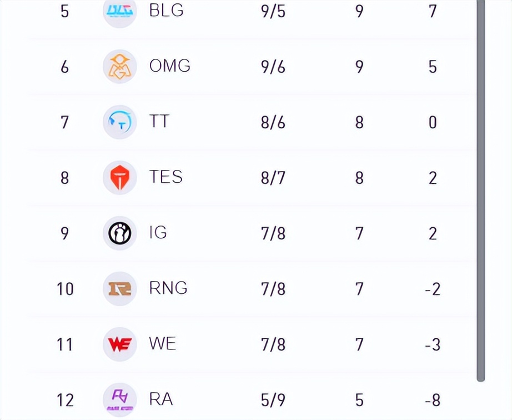The image size is (512, 420).
Task: Click the RNG team logo
Action: [x=119, y=288]
